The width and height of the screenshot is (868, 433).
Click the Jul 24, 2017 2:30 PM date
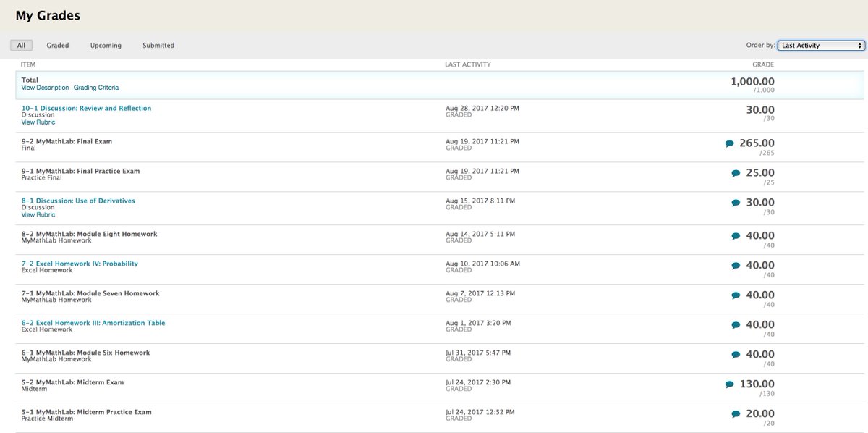coord(478,382)
